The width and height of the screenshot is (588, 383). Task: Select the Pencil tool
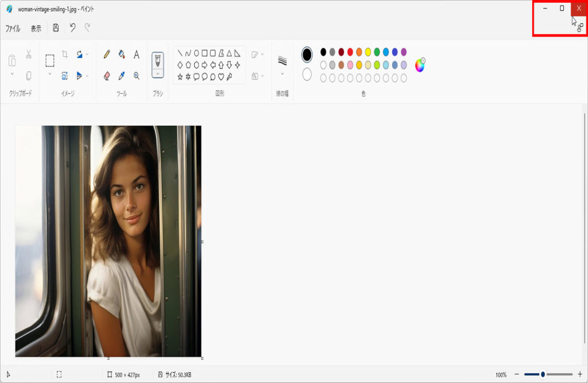pos(107,55)
